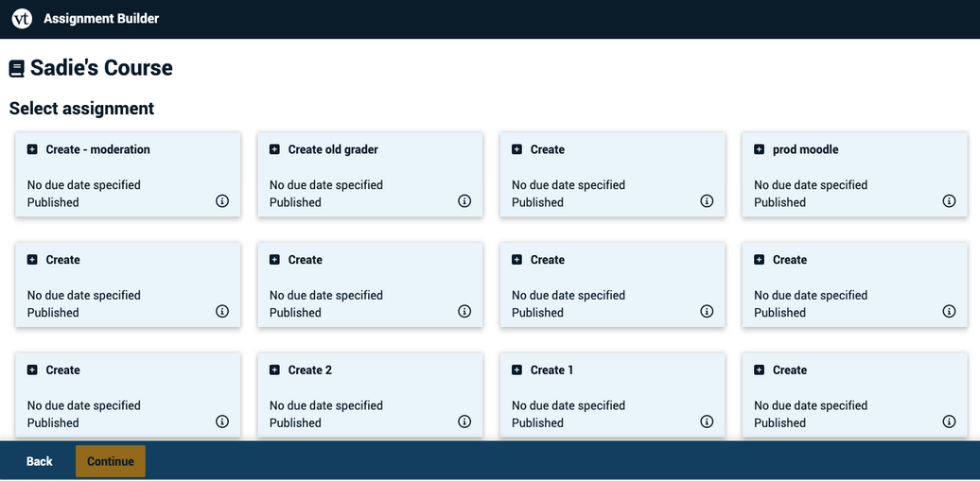980x481 pixels.
Task: Click the plus icon on prod moodle
Action: 759,149
